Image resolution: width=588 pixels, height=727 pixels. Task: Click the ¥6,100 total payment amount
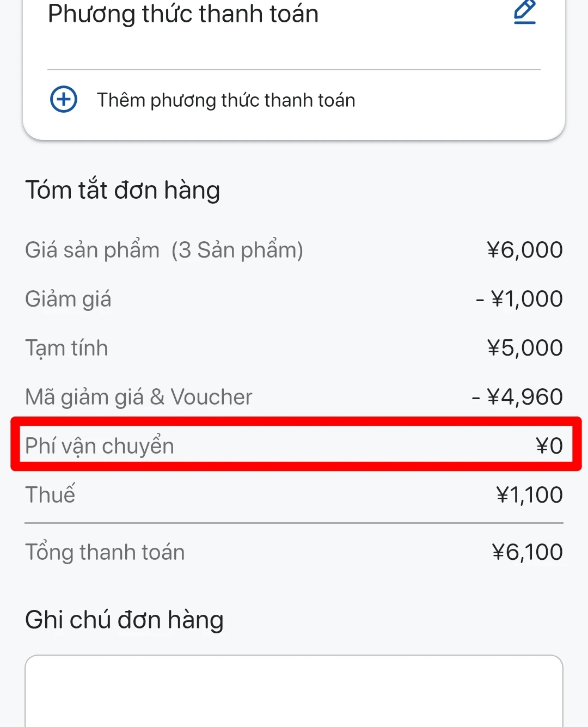point(527,552)
